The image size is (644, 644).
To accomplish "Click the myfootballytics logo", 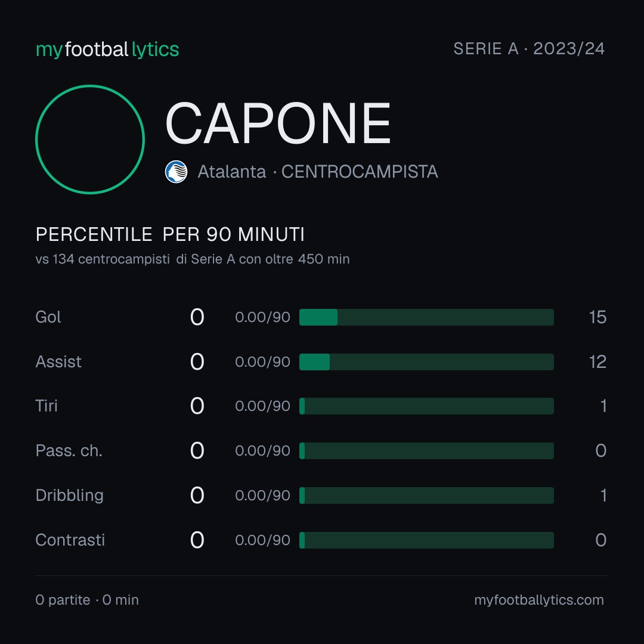I will point(107,49).
